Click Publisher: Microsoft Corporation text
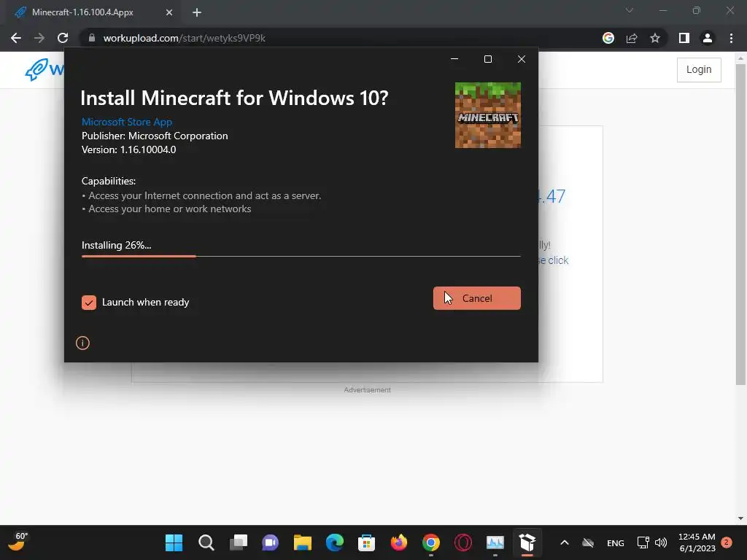 pos(155,136)
